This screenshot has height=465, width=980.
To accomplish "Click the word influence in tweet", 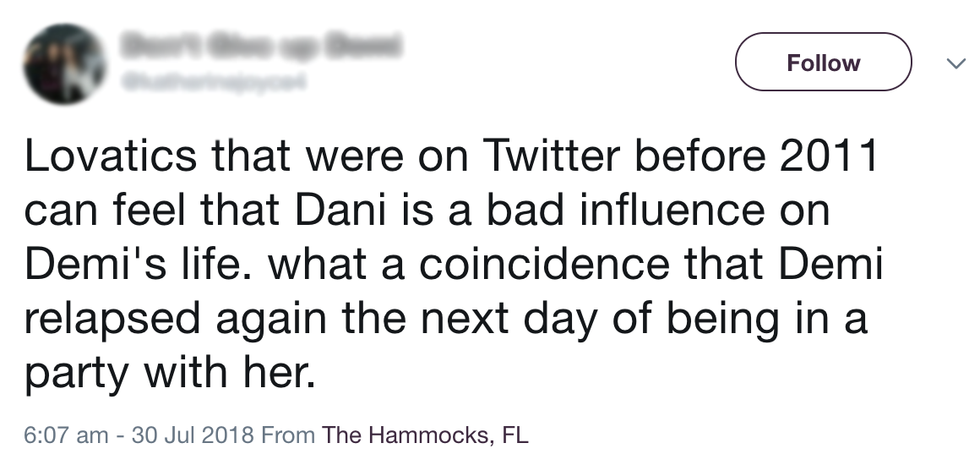I will 672,210.
